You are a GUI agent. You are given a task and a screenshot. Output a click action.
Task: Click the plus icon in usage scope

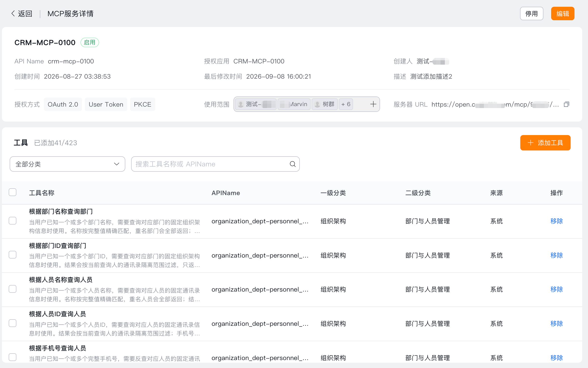373,104
